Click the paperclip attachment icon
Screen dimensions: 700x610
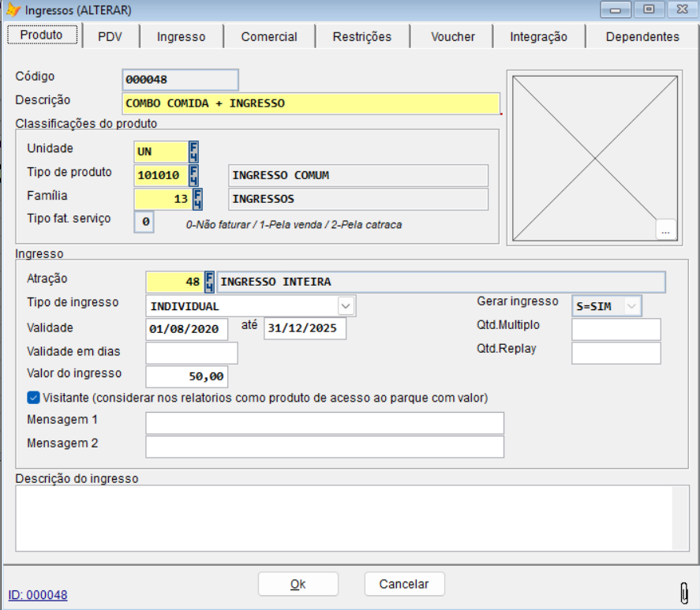click(x=684, y=592)
